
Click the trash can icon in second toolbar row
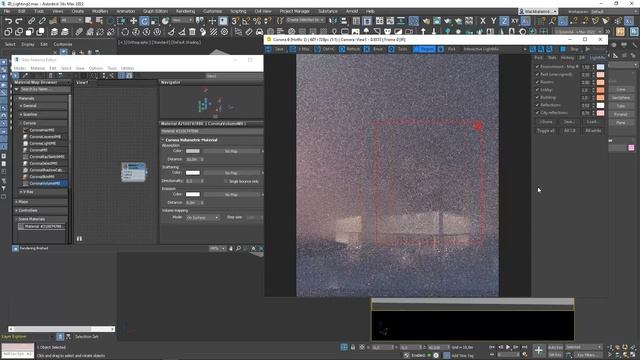tap(192, 31)
